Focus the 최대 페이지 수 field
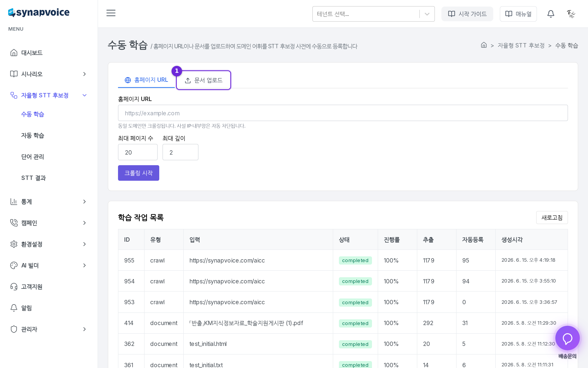Viewport: 588px width, 368px height. coord(138,152)
